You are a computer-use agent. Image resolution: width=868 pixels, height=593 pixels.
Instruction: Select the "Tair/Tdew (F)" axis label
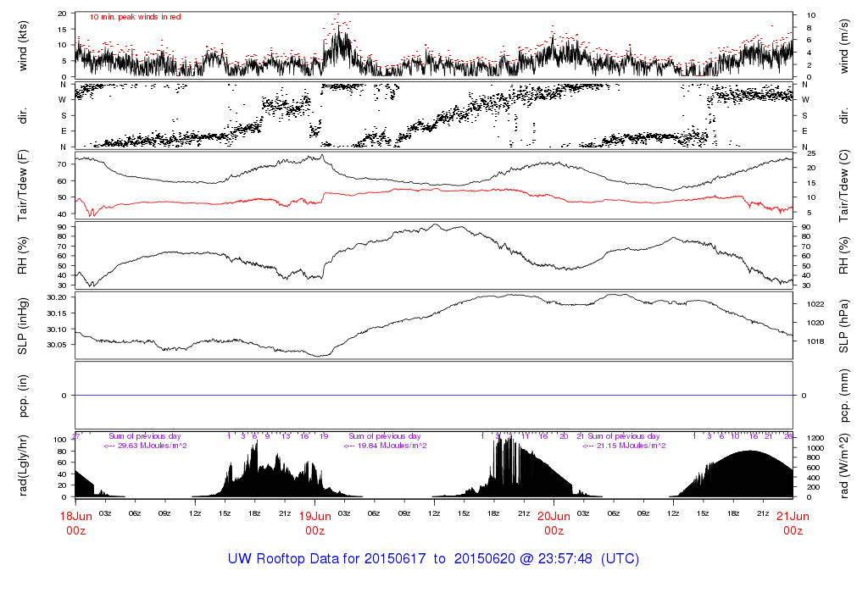coord(23,186)
